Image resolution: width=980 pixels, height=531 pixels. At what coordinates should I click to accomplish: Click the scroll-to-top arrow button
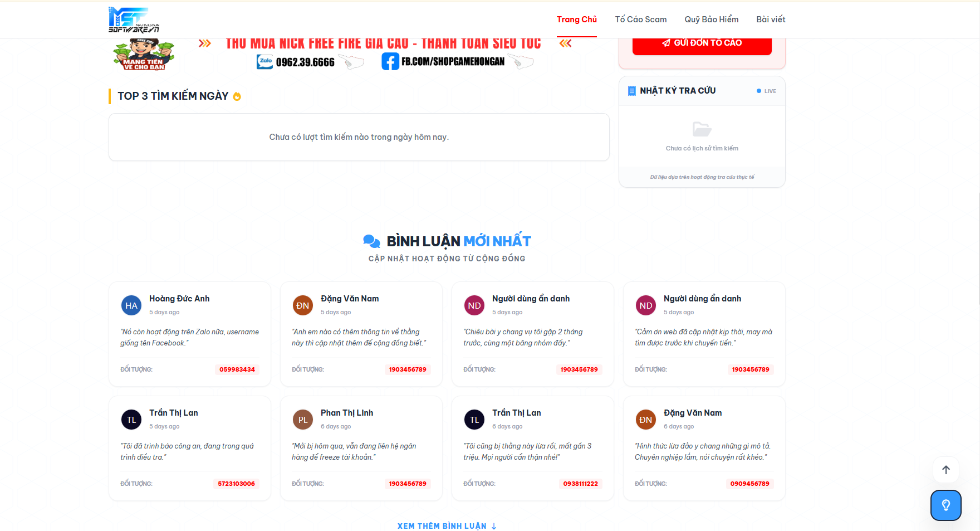pyautogui.click(x=945, y=470)
